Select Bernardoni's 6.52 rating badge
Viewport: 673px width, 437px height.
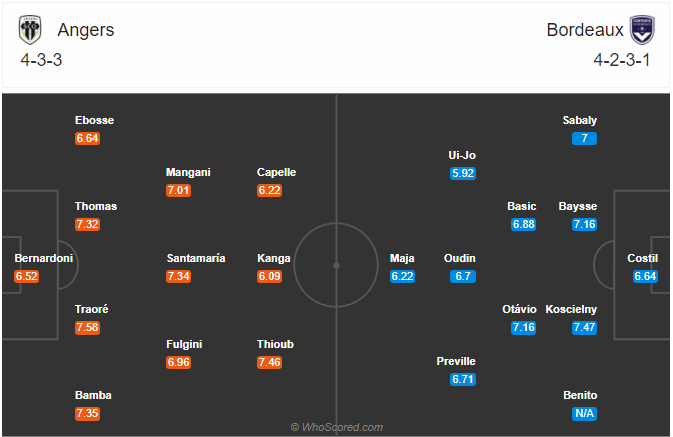pyautogui.click(x=27, y=276)
